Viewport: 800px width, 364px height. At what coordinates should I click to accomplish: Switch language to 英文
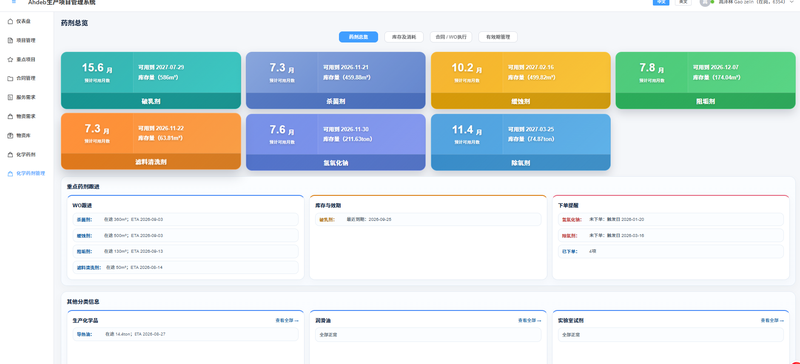[683, 3]
